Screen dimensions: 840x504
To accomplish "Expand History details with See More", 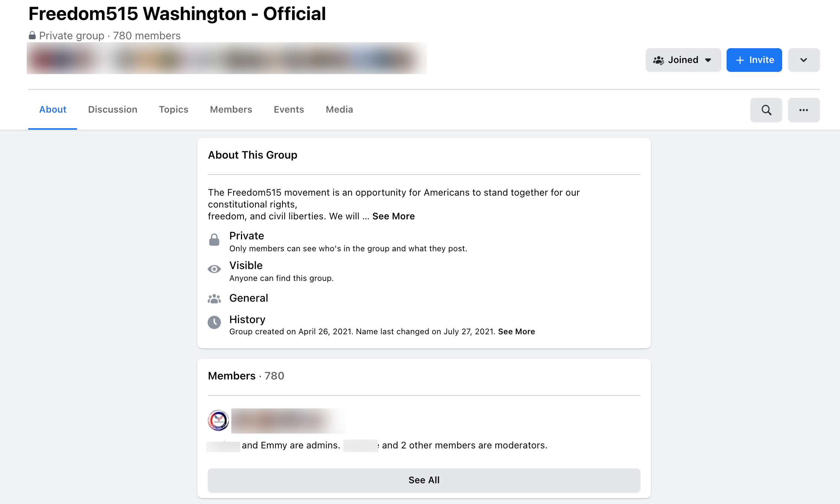I will 516,332.
